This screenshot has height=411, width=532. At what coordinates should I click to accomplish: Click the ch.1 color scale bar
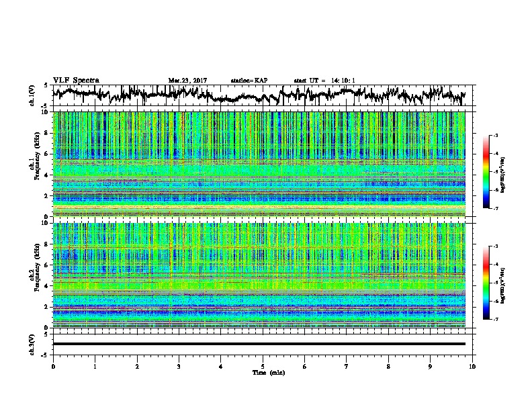486,172
